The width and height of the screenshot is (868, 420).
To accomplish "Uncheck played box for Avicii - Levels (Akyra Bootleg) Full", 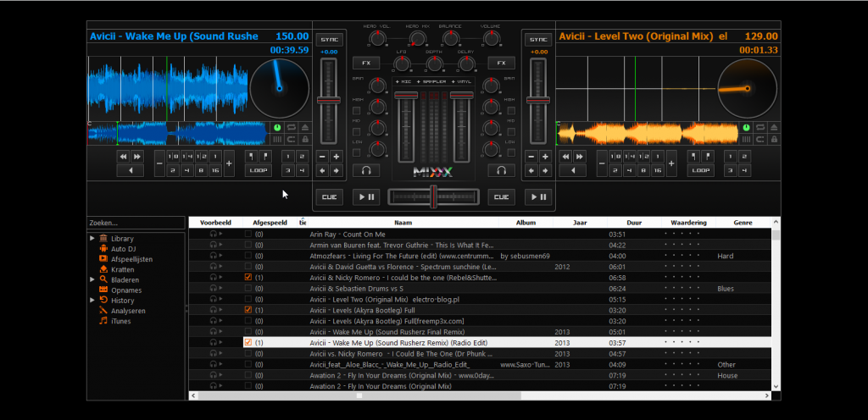I will 248,310.
